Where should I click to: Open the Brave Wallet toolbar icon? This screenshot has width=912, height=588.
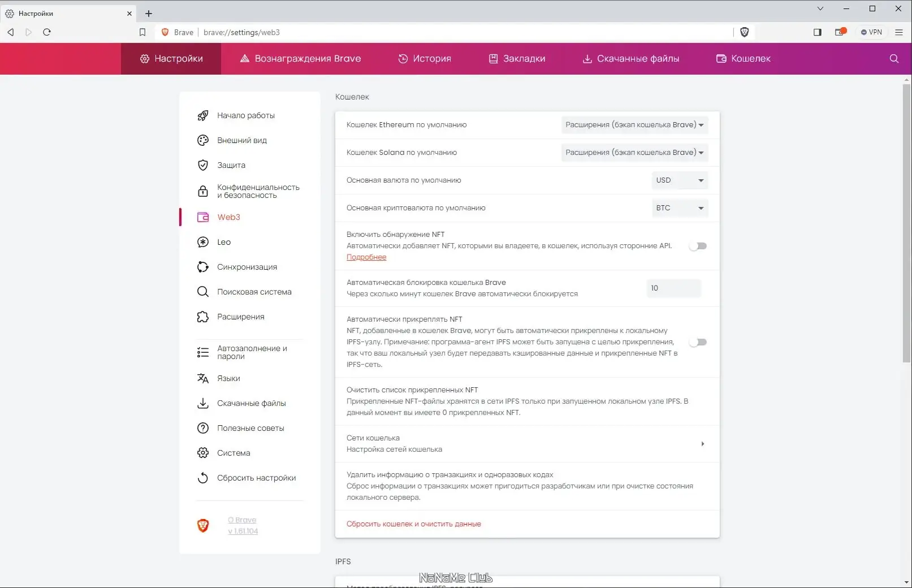pyautogui.click(x=840, y=32)
